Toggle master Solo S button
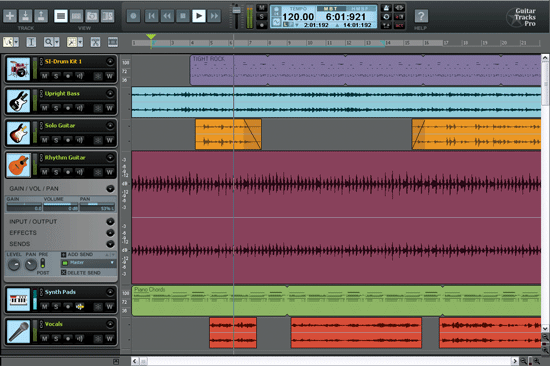Screen dimensions: 550x366 (x=261, y=16)
